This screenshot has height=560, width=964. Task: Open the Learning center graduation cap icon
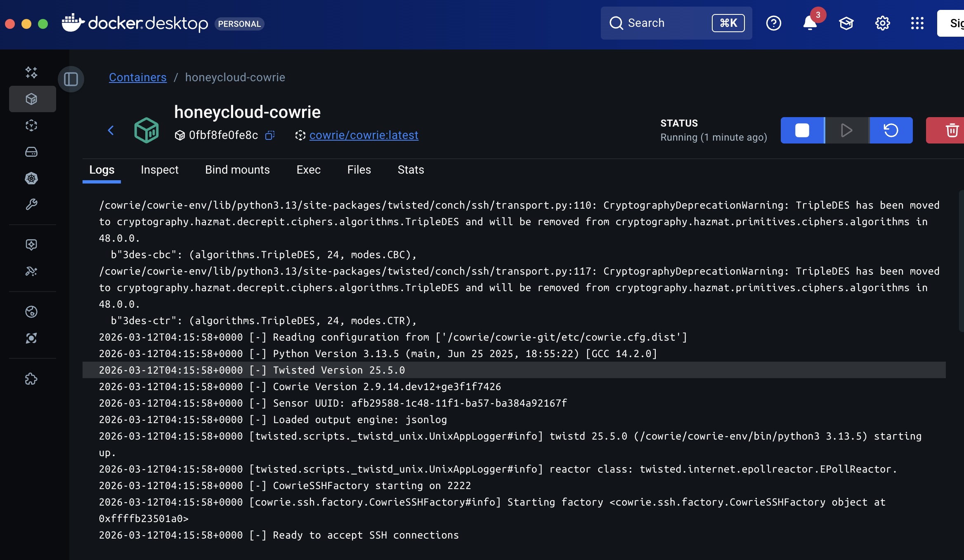846,23
